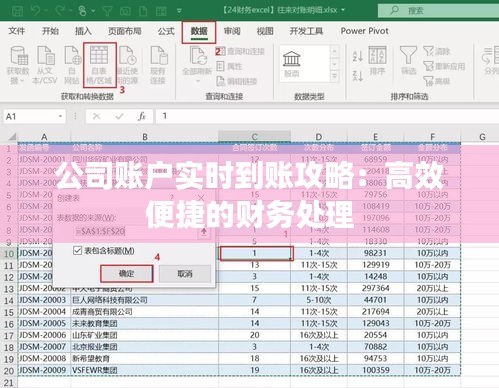Image resolution: width=499 pixels, height=388 pixels.
Task: Toggle 筛选 (Filter) funnel button
Action: coord(408,60)
